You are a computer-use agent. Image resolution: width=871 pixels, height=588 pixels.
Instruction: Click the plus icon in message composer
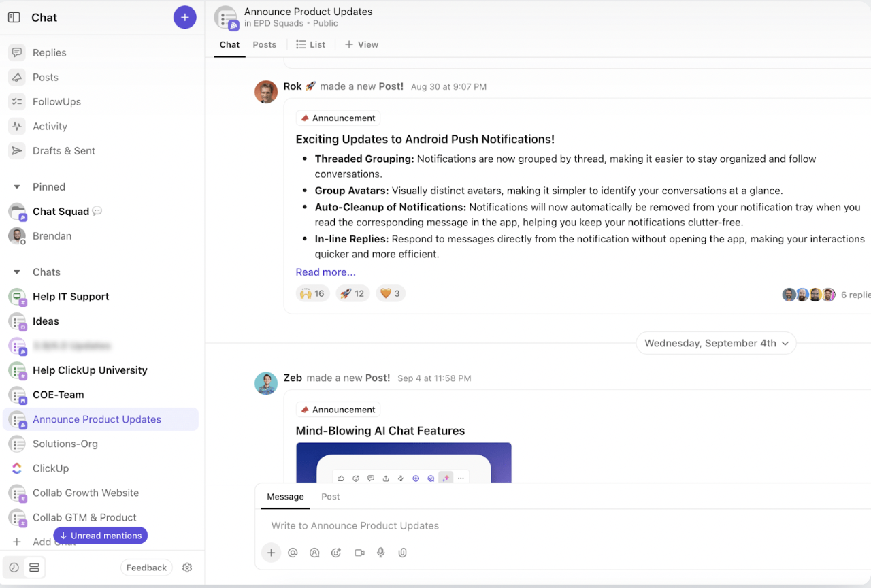pos(271,553)
